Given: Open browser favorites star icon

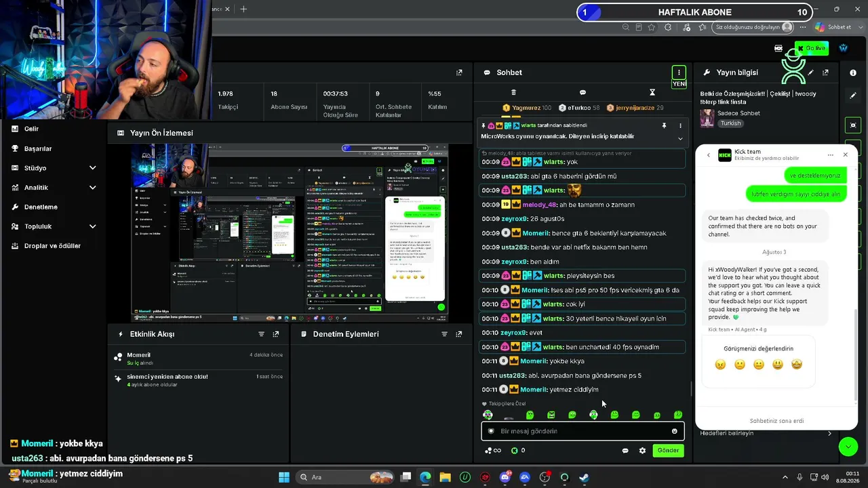Looking at the screenshot, I should [x=652, y=27].
